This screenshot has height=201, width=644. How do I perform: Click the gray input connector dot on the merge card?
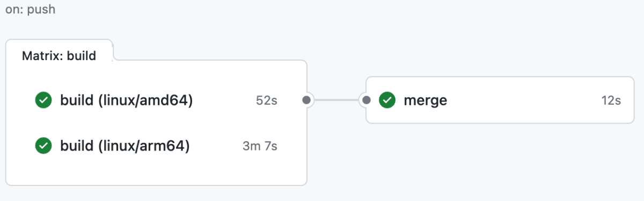point(366,100)
